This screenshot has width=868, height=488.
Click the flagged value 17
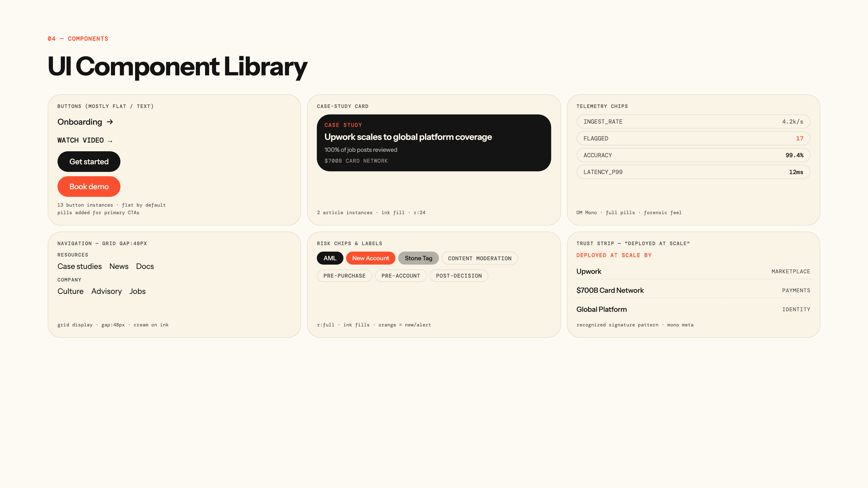800,139
